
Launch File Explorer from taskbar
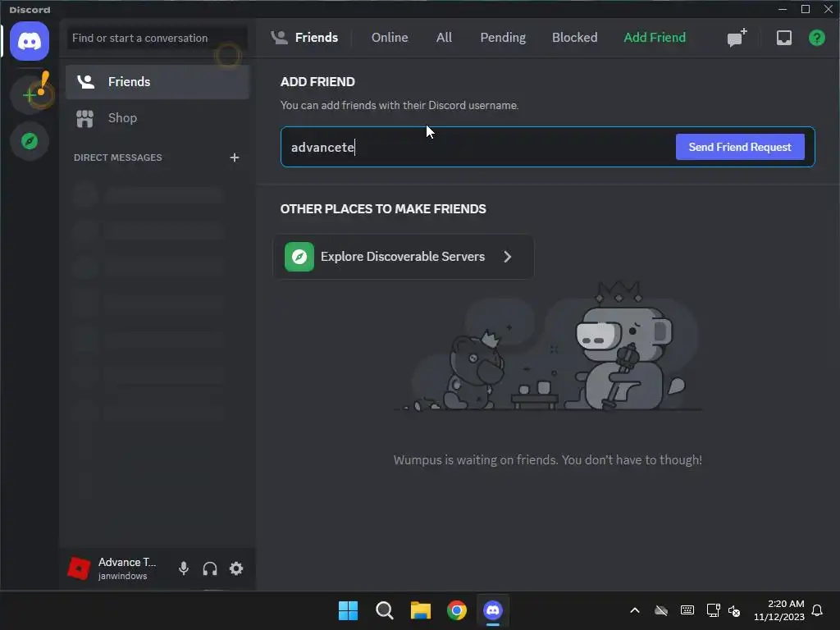coord(421,610)
